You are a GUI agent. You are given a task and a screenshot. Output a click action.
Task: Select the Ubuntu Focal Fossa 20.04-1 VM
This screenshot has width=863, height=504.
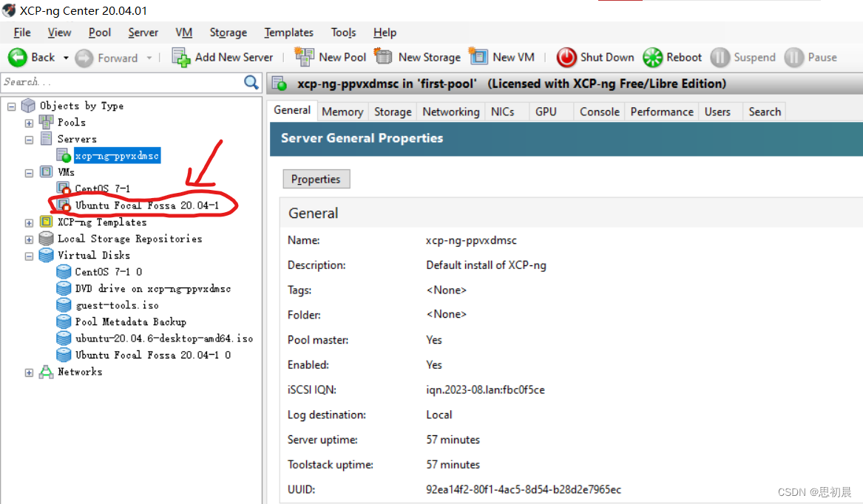coord(146,205)
